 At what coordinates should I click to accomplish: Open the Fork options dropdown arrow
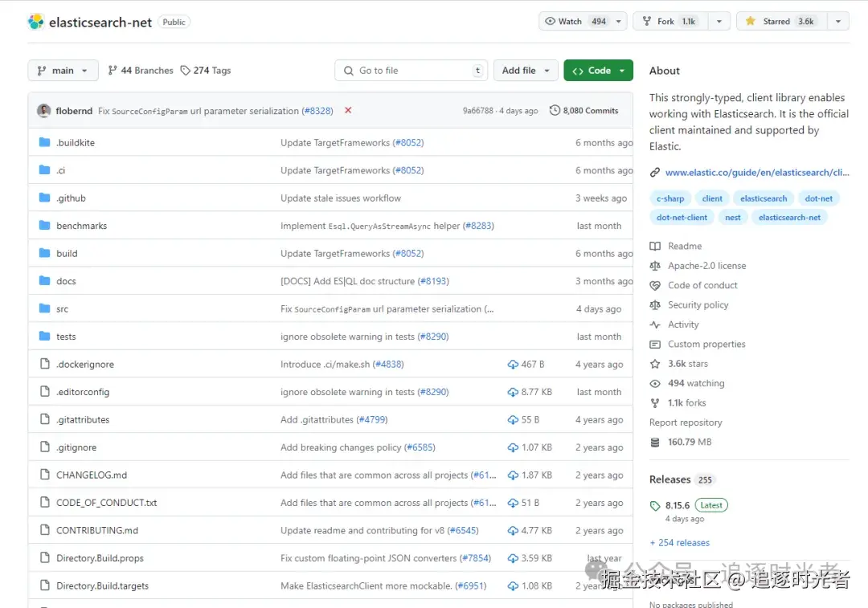tap(719, 21)
